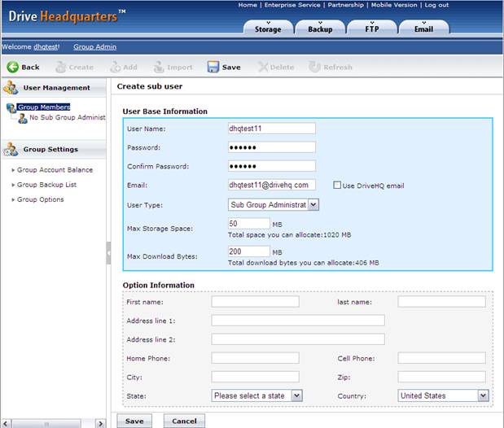Viewport: 504px width, 428px height.
Task: Click the City field
Action: [x=255, y=377]
